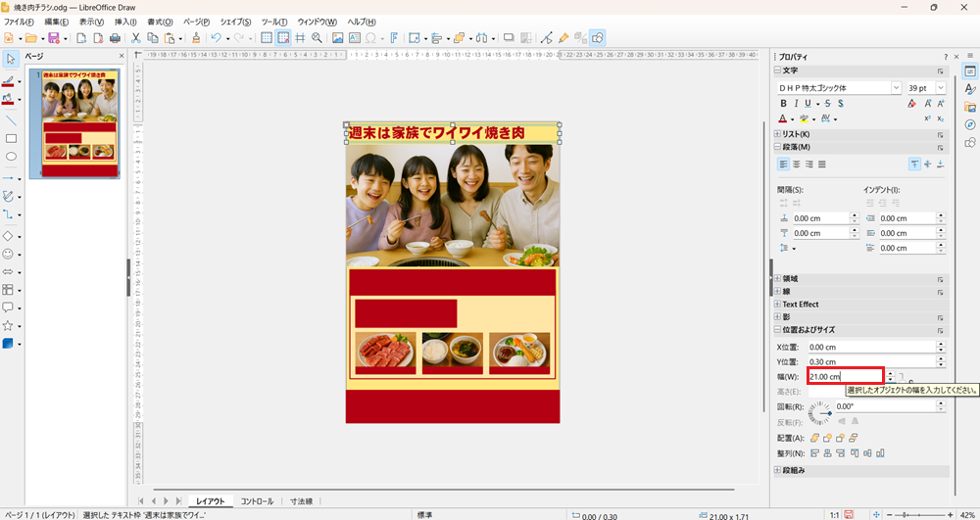Open the ファイル(F) menu

tap(19, 22)
